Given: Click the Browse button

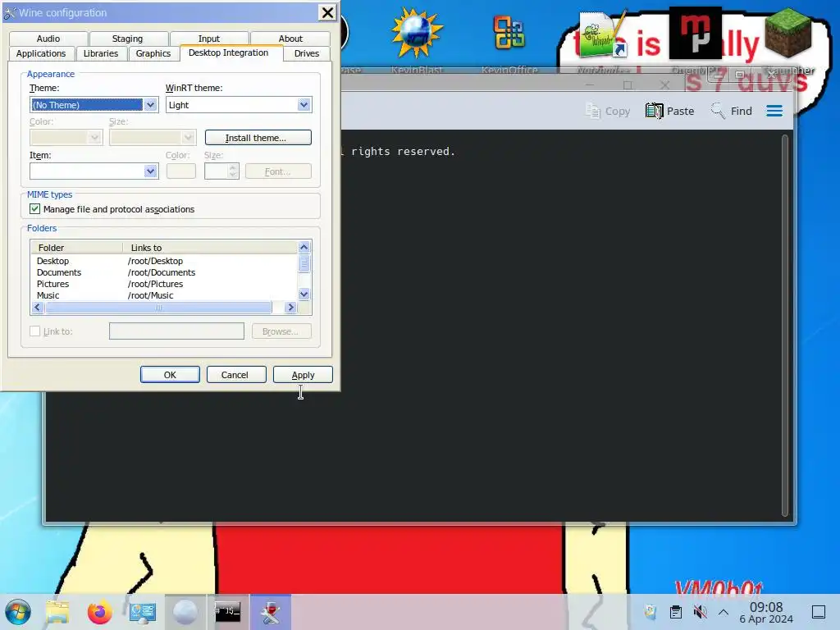Looking at the screenshot, I should [x=281, y=331].
